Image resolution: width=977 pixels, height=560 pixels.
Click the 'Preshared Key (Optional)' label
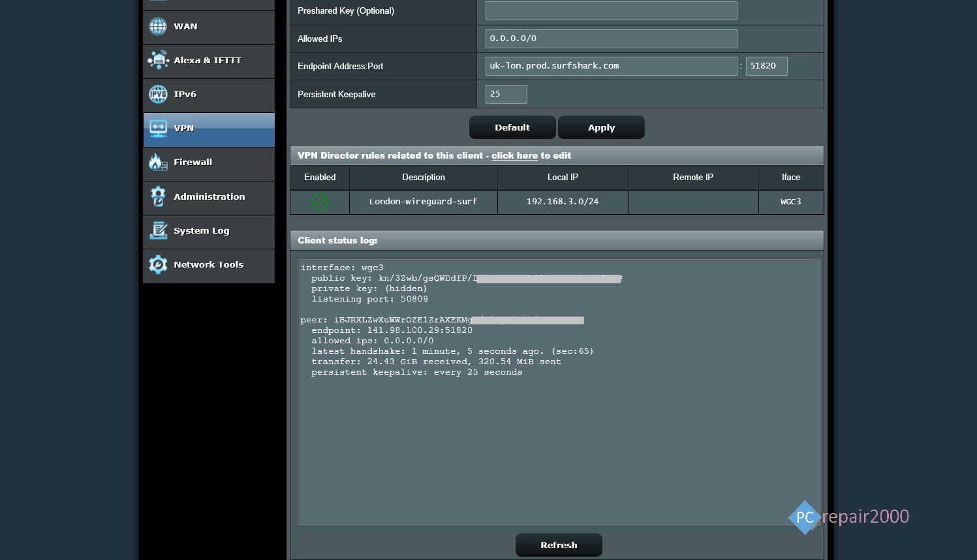(x=346, y=10)
